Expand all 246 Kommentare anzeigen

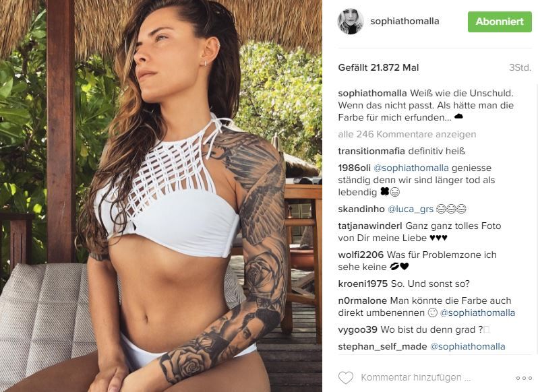(x=407, y=134)
